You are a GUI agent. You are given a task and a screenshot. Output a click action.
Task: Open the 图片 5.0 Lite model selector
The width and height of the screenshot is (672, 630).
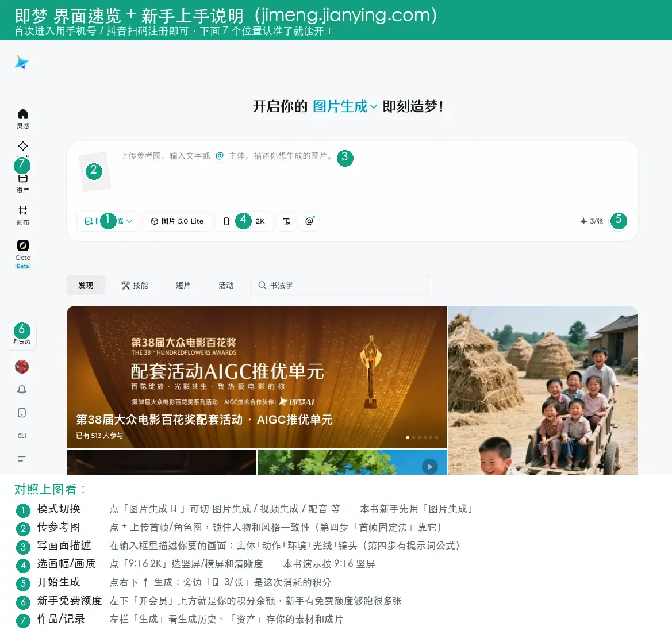(177, 221)
